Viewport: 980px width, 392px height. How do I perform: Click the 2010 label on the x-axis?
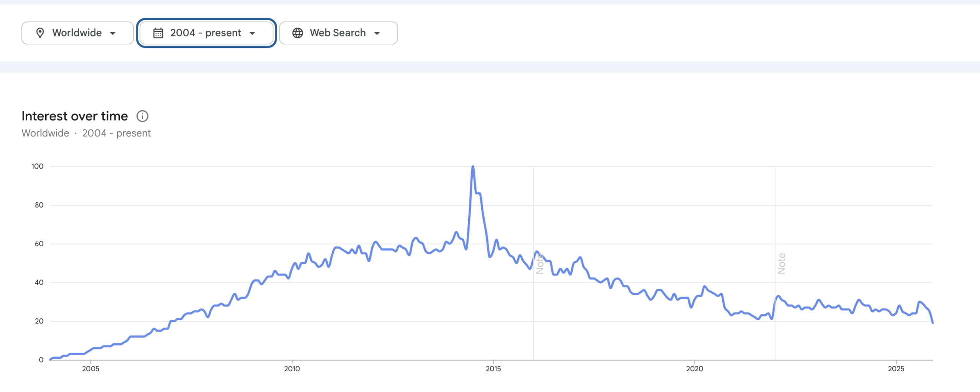292,369
